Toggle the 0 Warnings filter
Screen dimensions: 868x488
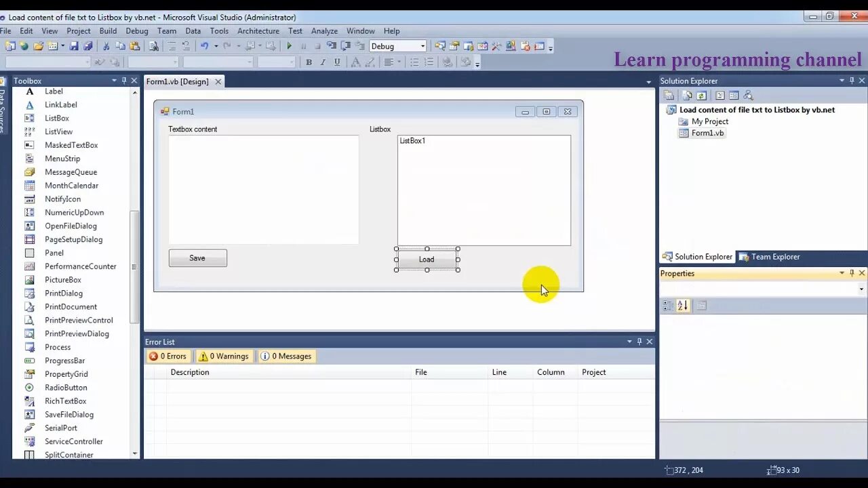224,357
